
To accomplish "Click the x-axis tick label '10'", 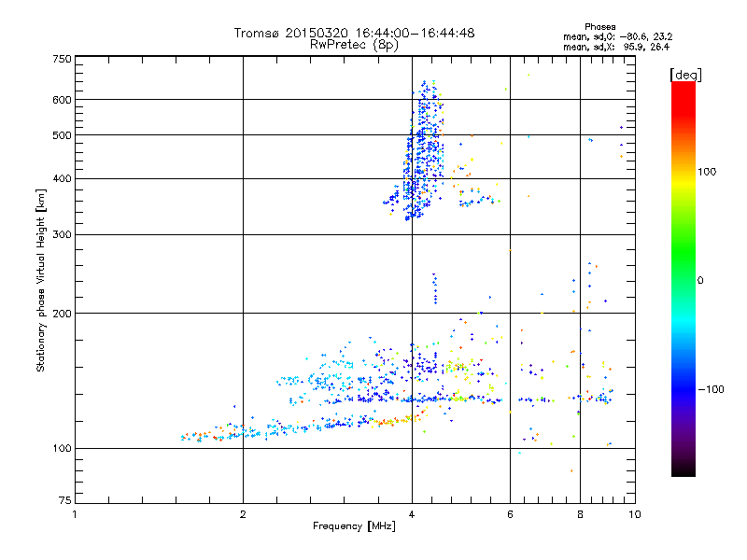I will point(635,514).
